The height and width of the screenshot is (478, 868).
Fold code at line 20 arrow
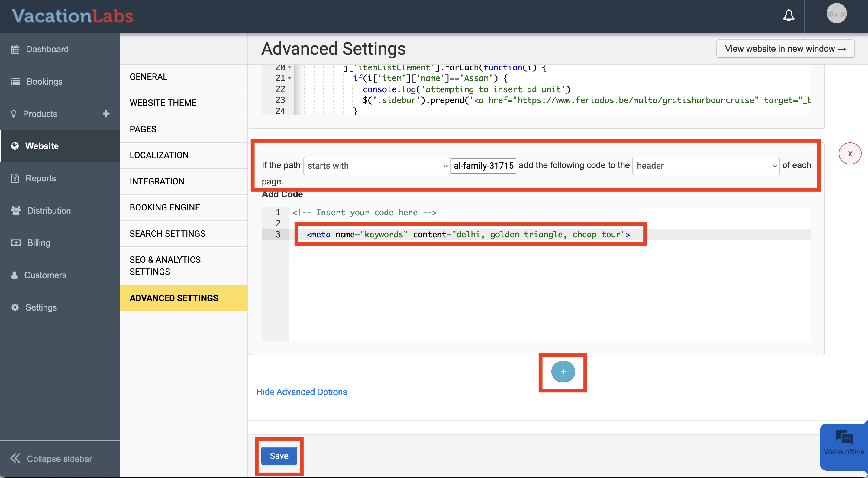tap(289, 67)
